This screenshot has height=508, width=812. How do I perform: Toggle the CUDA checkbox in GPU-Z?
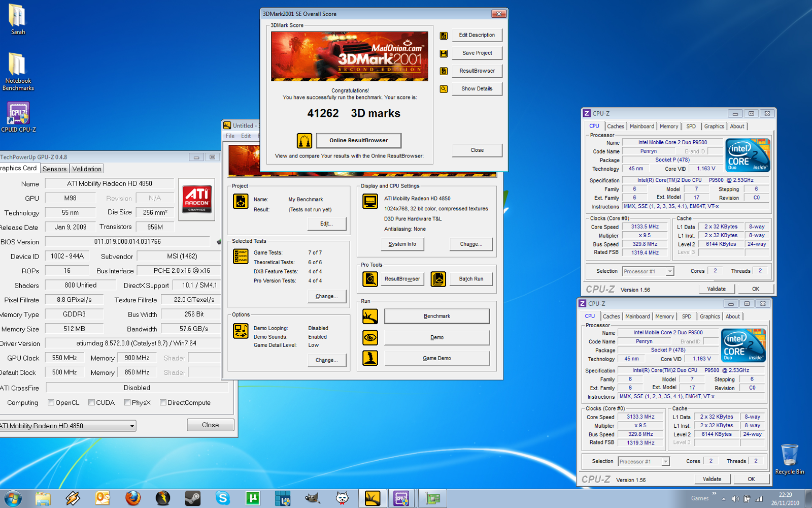(x=91, y=402)
